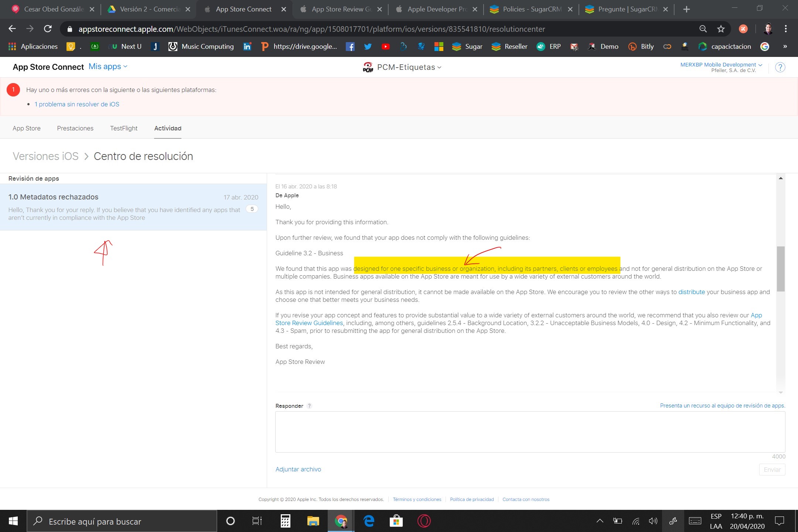This screenshot has height=532, width=798.
Task: Click the browser reload icon
Action: [x=48, y=29]
